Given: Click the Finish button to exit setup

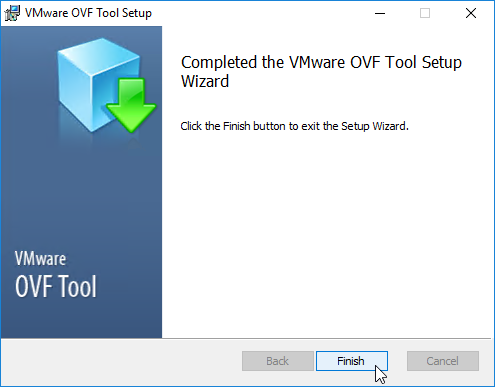Looking at the screenshot, I should 352,361.
